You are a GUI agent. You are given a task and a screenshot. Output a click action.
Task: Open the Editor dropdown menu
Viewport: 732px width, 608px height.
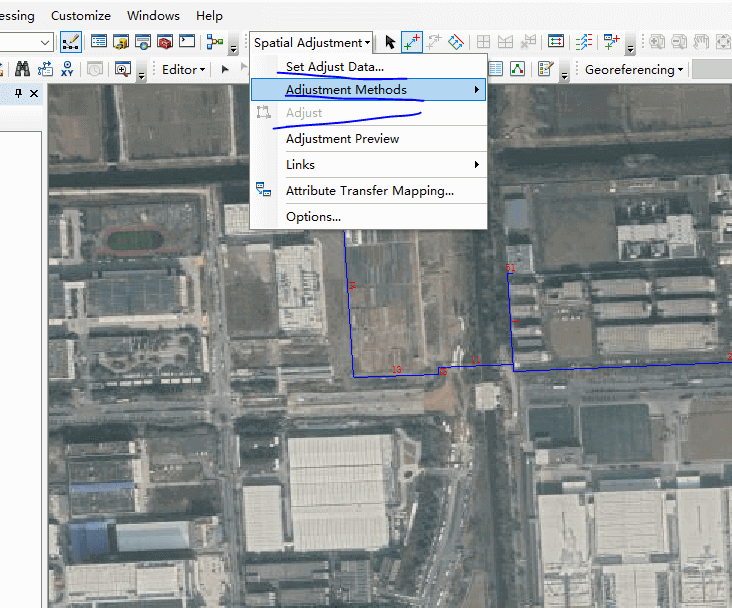pos(183,69)
